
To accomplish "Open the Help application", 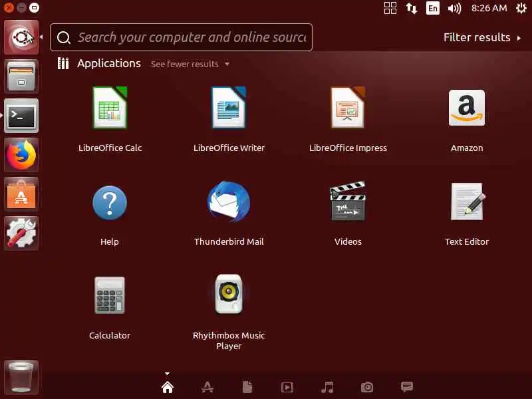I will tap(110, 203).
